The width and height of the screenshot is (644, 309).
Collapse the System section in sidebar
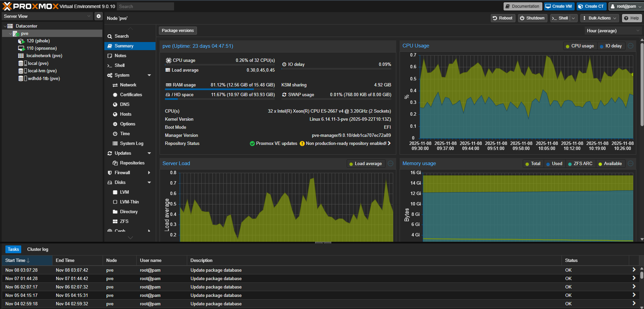tap(149, 75)
